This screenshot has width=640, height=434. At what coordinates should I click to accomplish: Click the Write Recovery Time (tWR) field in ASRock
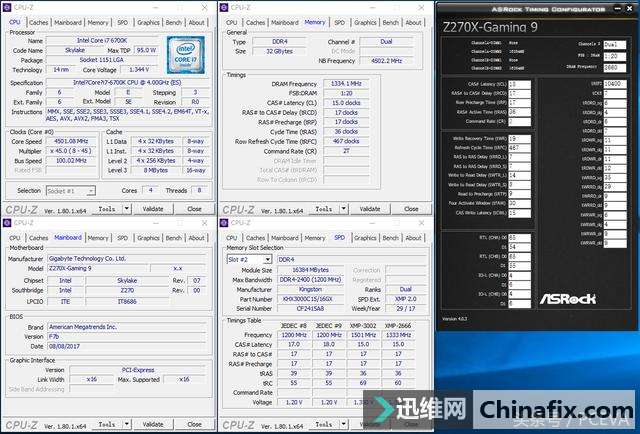(x=519, y=138)
